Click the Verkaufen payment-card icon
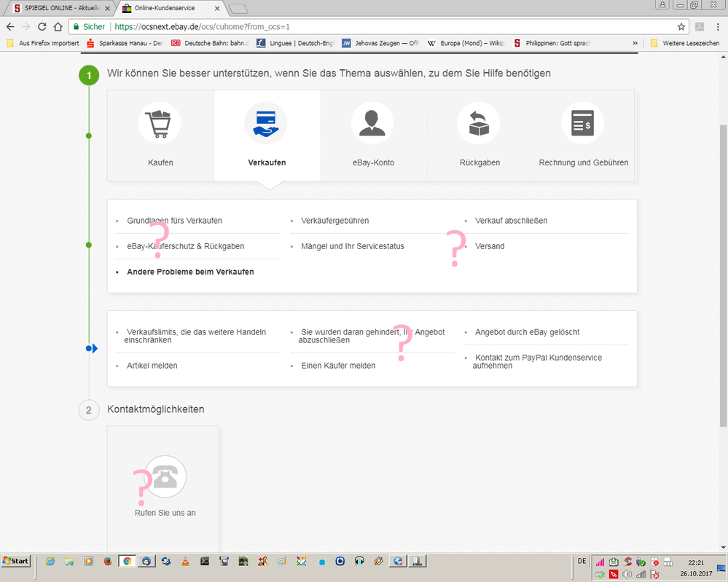 (x=266, y=122)
